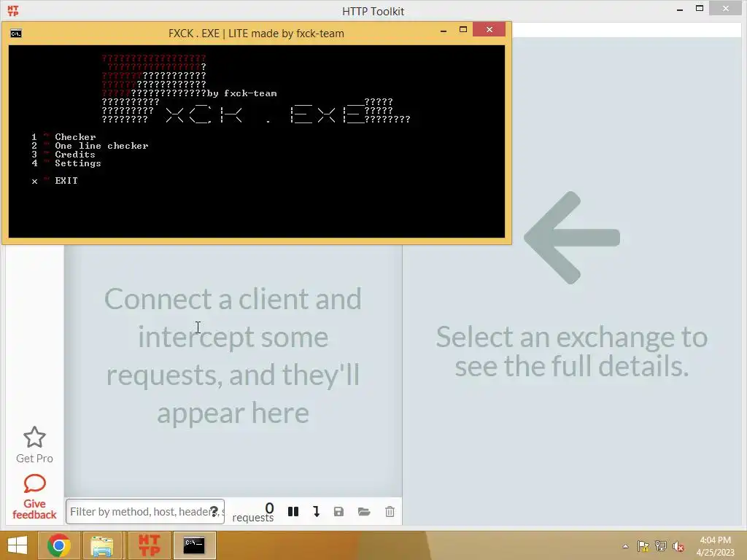Click the console title 'FXCK . EXE | LITE'
This screenshot has width=747, height=560.
coord(256,34)
